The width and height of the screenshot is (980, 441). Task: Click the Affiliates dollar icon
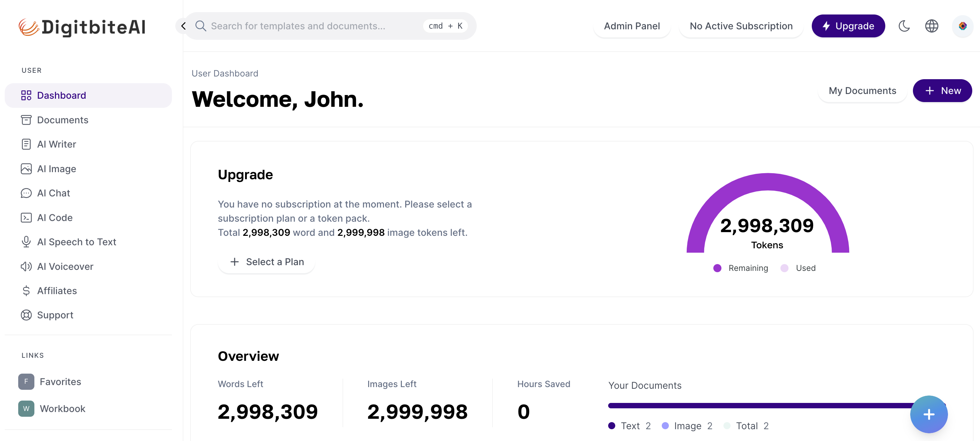pos(26,291)
